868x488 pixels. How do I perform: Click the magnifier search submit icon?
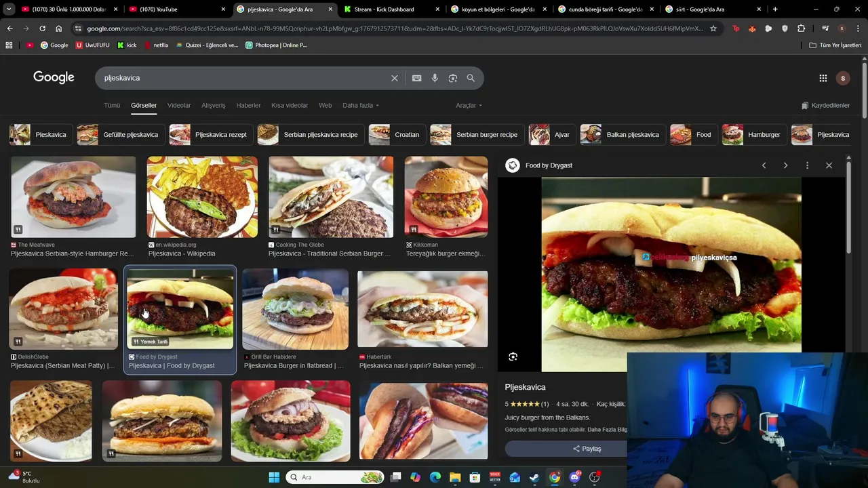pyautogui.click(x=471, y=78)
